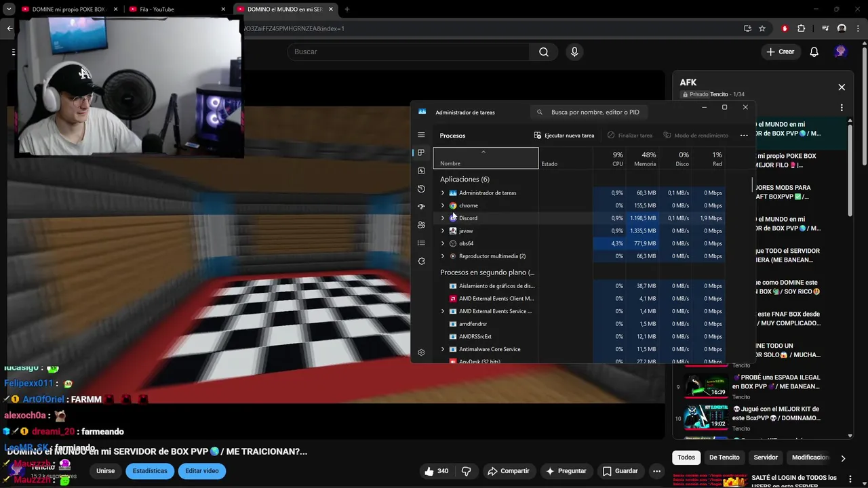Open the browser extensions puzzle icon
868x488 pixels.
[x=802, y=28]
